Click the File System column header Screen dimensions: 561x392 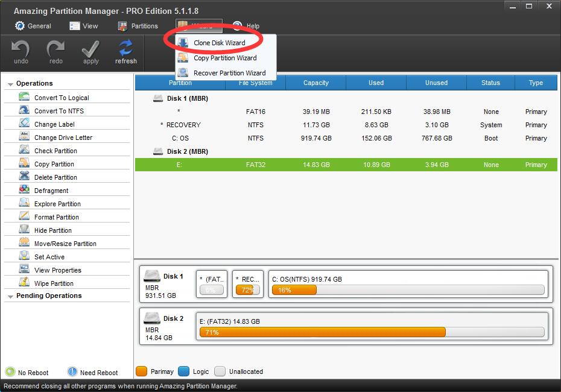point(255,83)
